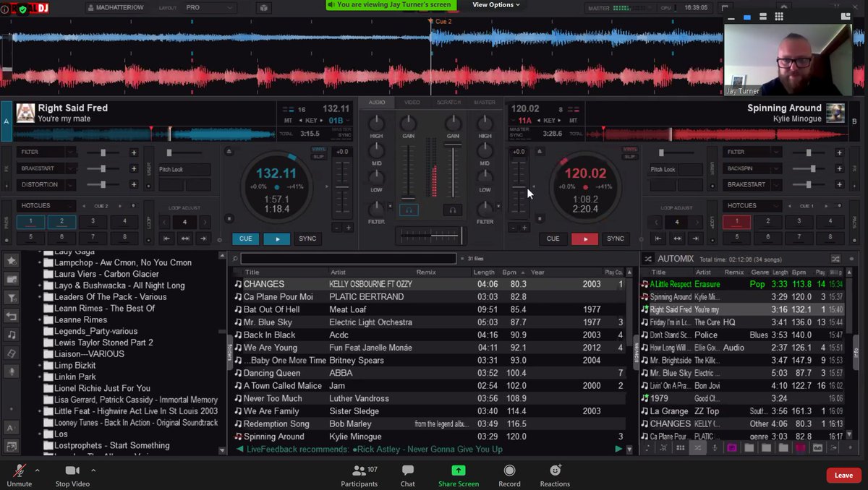Enable deck B BACKSPIN effect plus button

click(839, 168)
